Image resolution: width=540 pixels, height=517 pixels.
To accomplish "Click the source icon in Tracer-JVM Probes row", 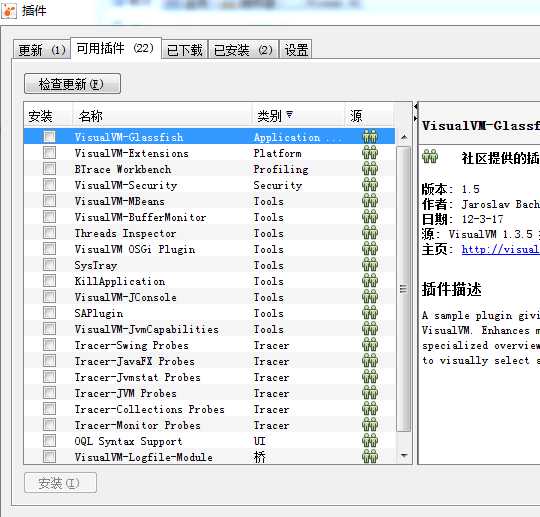I will point(370,393).
